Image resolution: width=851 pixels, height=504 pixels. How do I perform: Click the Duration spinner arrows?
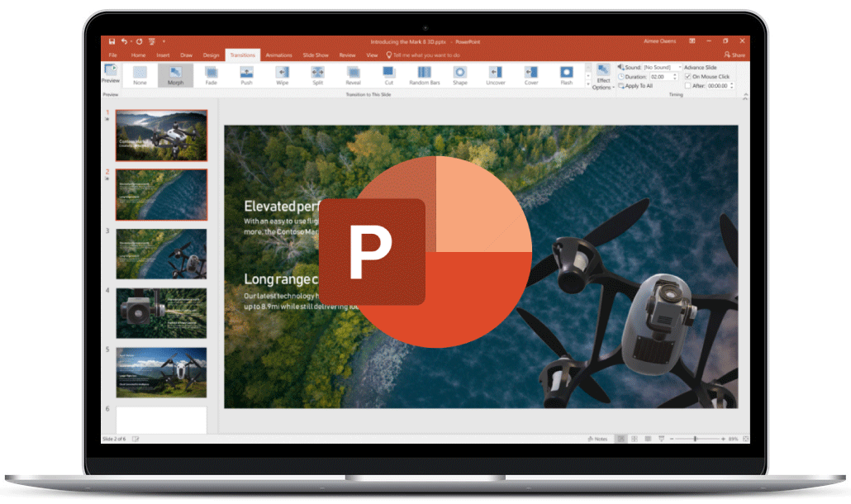click(x=675, y=77)
